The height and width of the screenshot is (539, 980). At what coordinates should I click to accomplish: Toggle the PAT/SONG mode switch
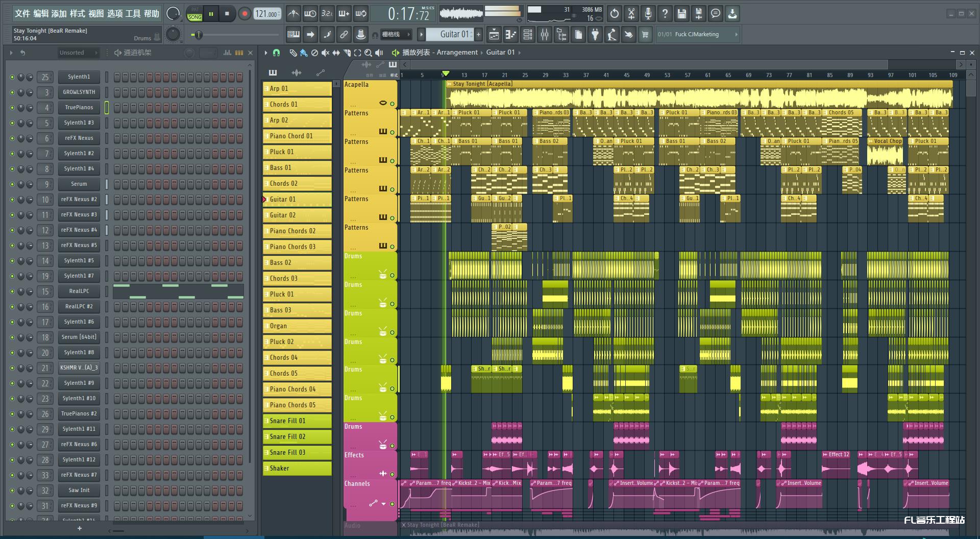coord(194,14)
